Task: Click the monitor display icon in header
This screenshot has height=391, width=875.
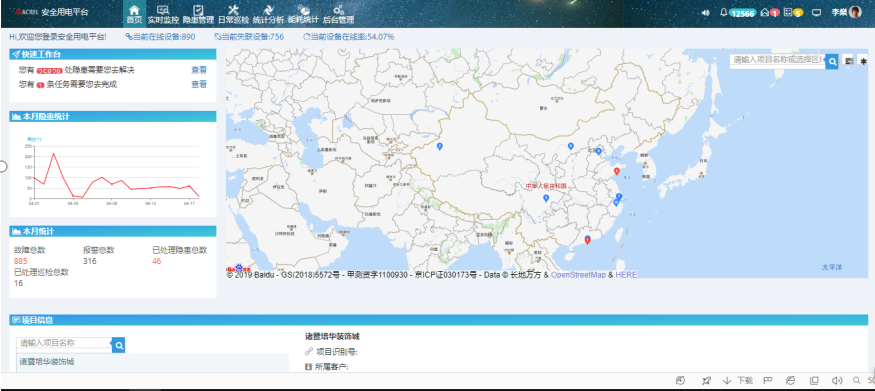Action: pos(816,13)
